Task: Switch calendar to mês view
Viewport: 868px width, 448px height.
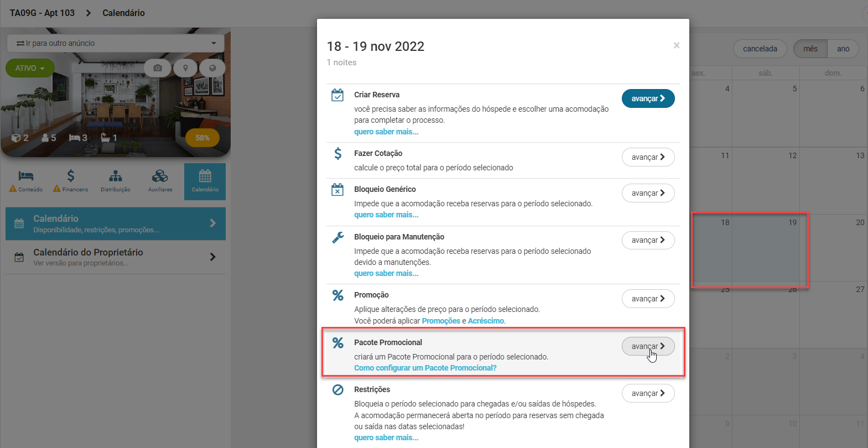Action: (x=810, y=49)
